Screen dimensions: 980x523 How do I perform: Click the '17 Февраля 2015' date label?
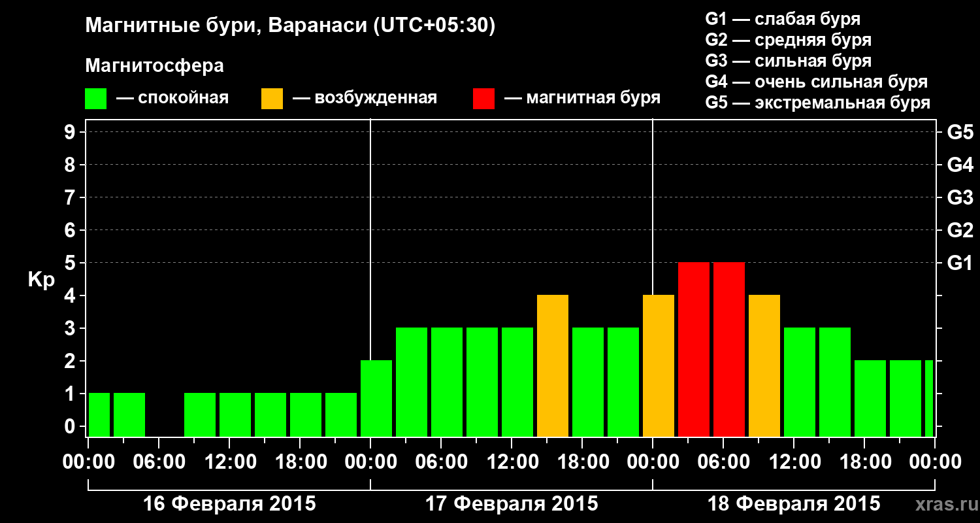tap(512, 504)
